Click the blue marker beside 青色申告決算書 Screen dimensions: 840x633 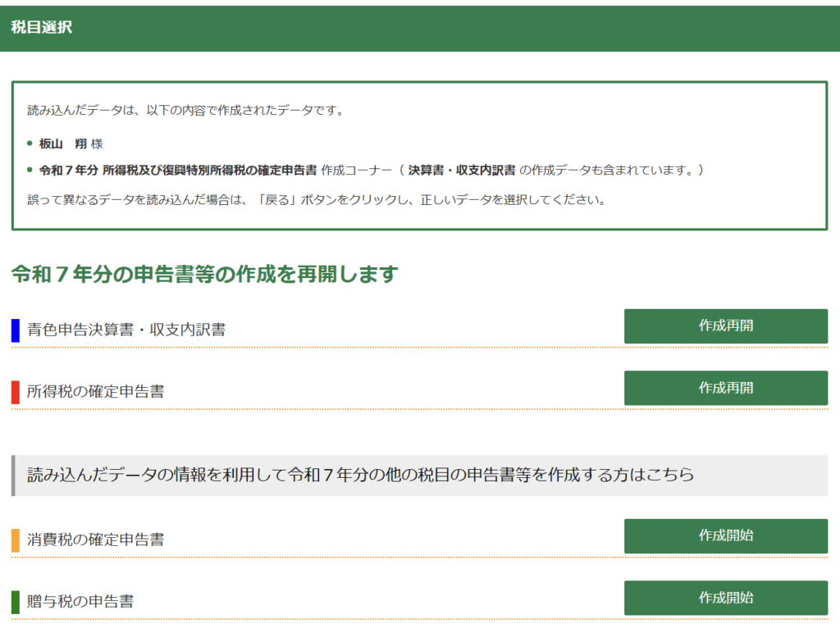pyautogui.click(x=16, y=330)
